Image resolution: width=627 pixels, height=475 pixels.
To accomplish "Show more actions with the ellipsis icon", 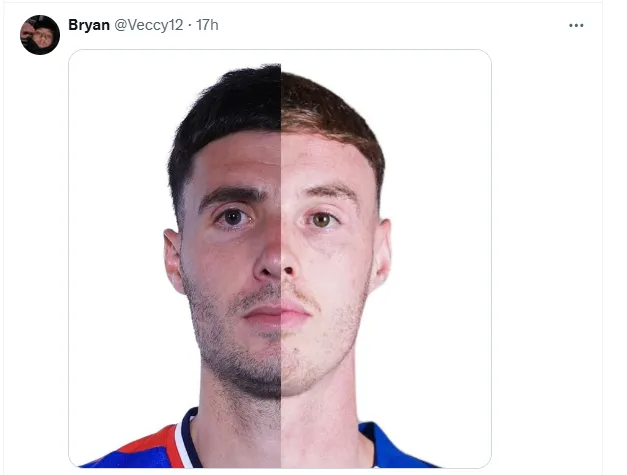I will (x=576, y=25).
